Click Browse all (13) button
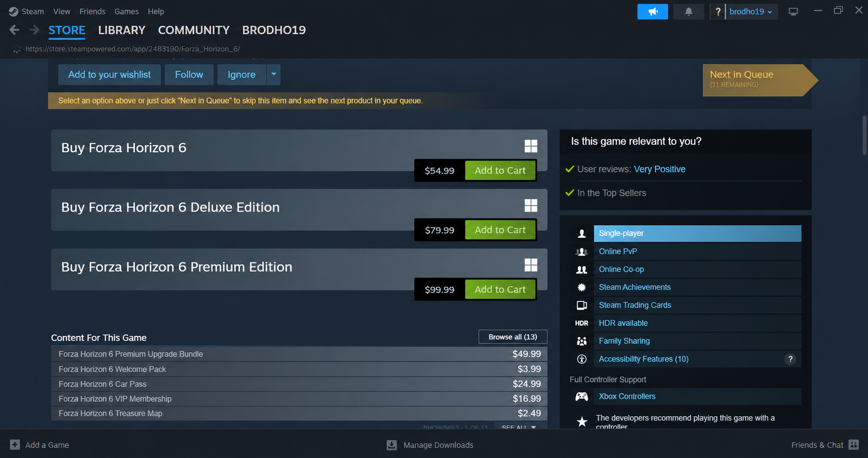868x458 pixels. pos(513,337)
